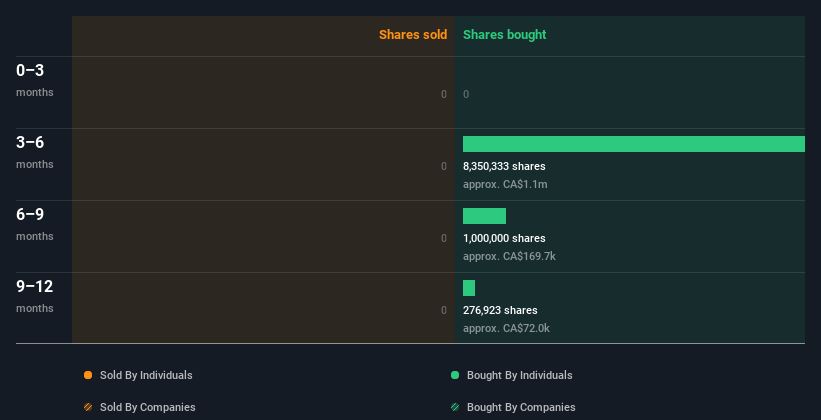This screenshot has width=821, height=420.
Task: Click the 0–3 months row label
Action: tap(35, 80)
